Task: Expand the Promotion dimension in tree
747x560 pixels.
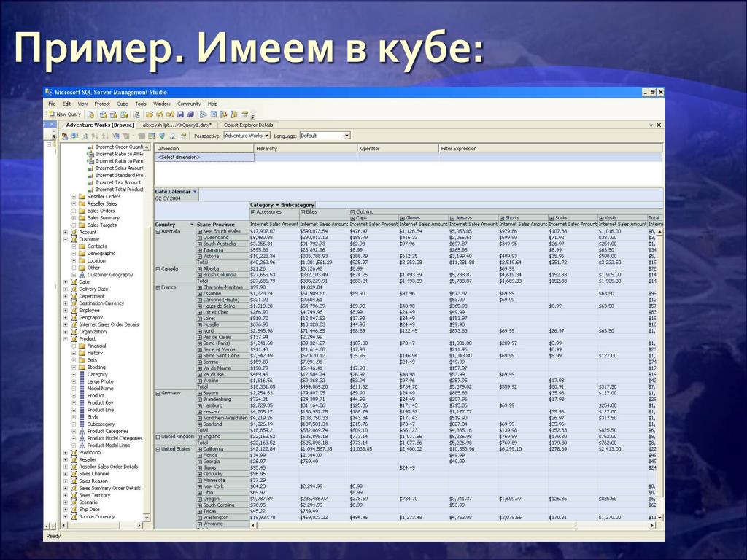Action: tap(66, 453)
